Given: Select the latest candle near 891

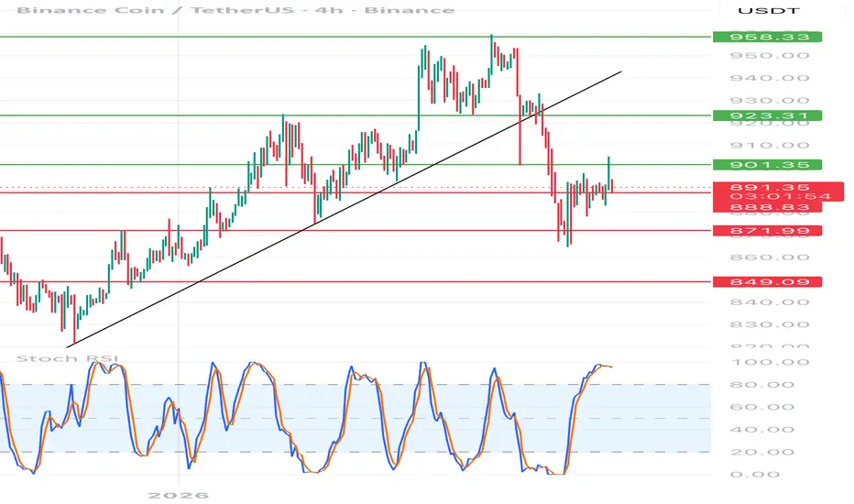Looking at the screenshot, I should pos(612,186).
